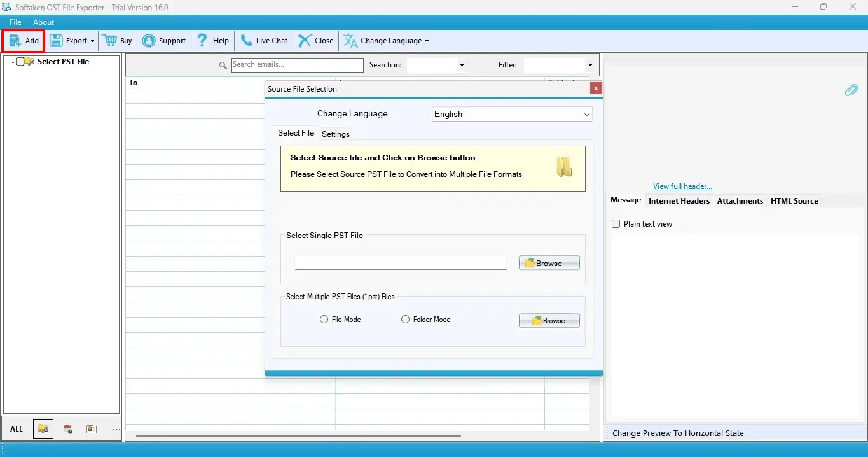Screen dimensions: 868x457
Task: Tick the Select PST File checkbox
Action: pyautogui.click(x=20, y=62)
